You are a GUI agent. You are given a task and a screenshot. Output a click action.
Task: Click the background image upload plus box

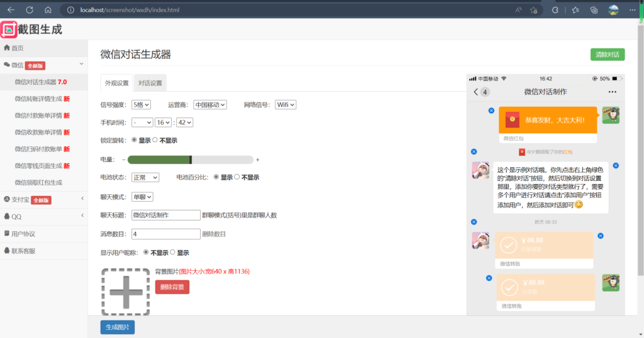(126, 292)
